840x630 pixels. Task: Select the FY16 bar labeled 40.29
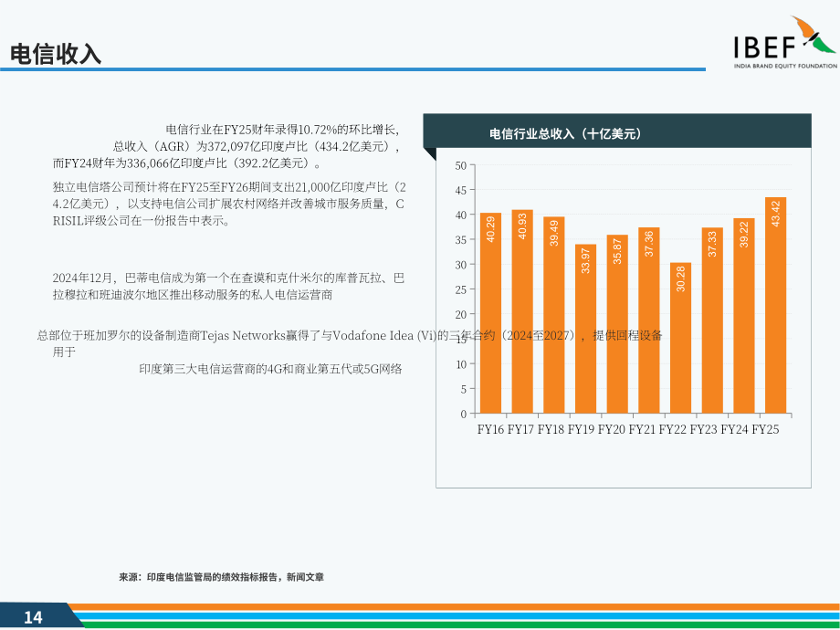pyautogui.click(x=490, y=313)
